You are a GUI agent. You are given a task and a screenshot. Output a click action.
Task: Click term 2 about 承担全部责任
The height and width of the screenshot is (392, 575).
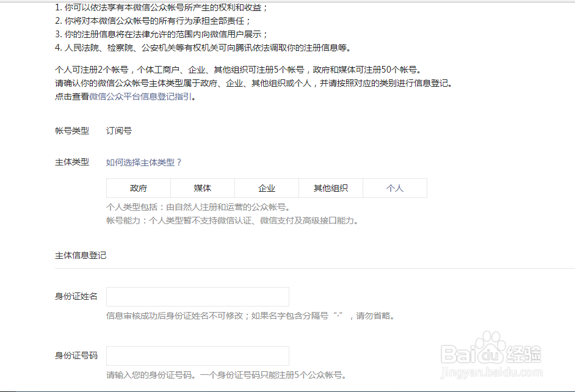click(x=153, y=21)
